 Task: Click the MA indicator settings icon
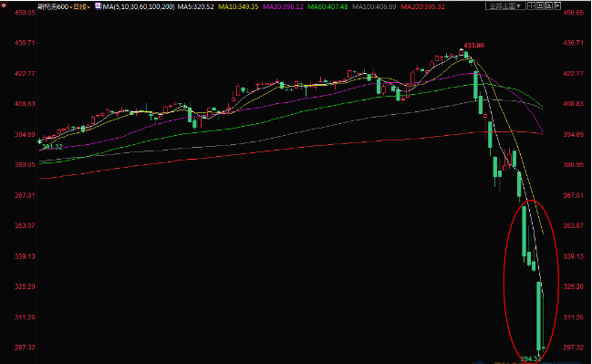98,6
